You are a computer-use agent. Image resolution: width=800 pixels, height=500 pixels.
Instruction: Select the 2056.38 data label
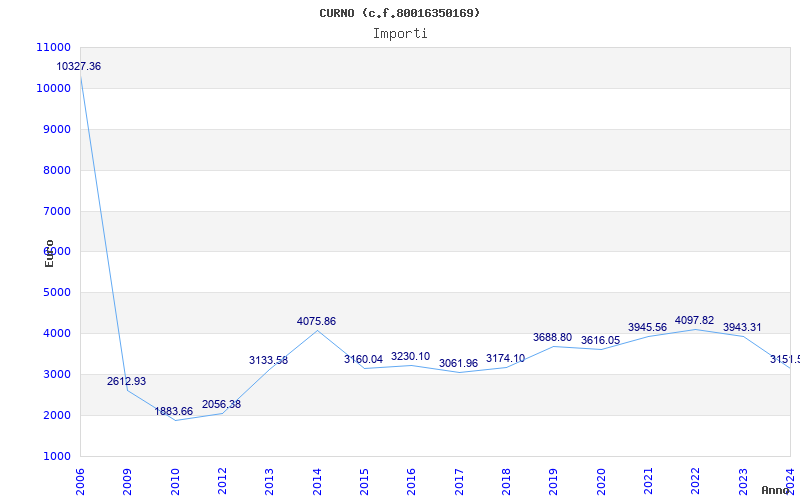[x=221, y=404]
